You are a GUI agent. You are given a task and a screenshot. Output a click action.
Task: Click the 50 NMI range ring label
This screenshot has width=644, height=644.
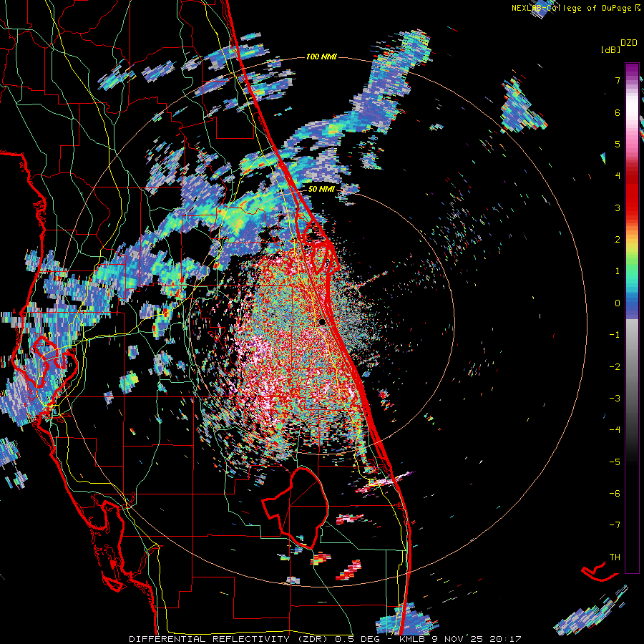pyautogui.click(x=321, y=189)
